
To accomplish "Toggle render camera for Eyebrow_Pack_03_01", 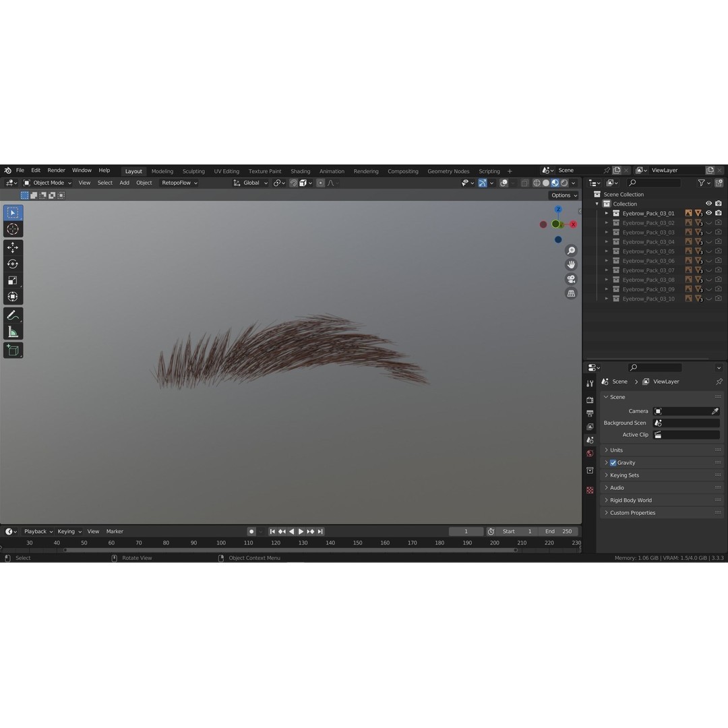I will coord(719,213).
